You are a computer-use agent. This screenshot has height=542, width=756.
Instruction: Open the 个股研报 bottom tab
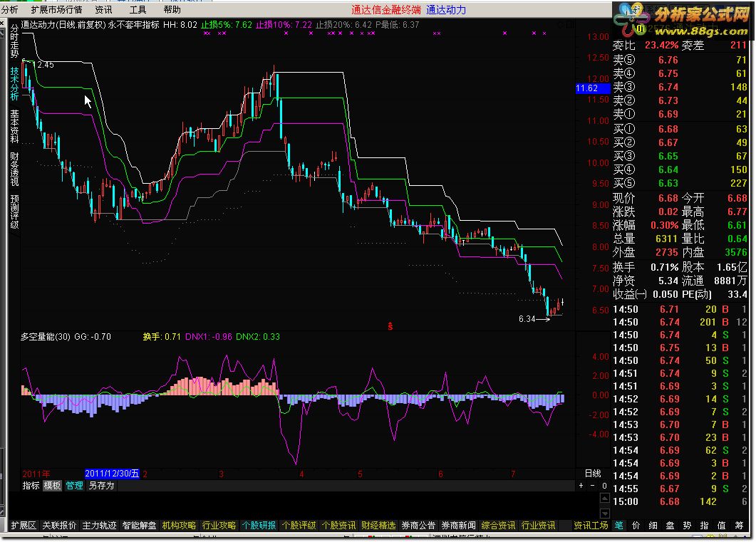(x=259, y=525)
